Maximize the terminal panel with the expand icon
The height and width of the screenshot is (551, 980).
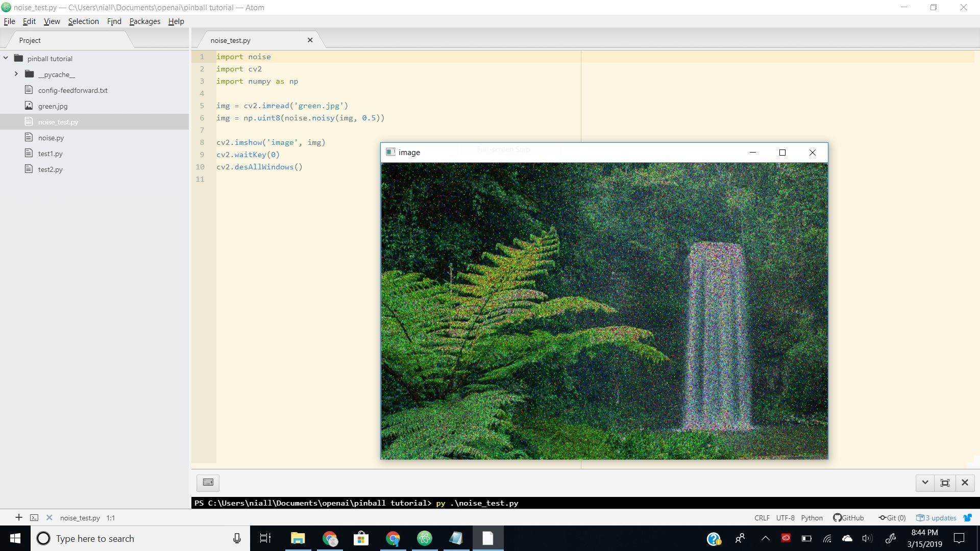pos(945,483)
